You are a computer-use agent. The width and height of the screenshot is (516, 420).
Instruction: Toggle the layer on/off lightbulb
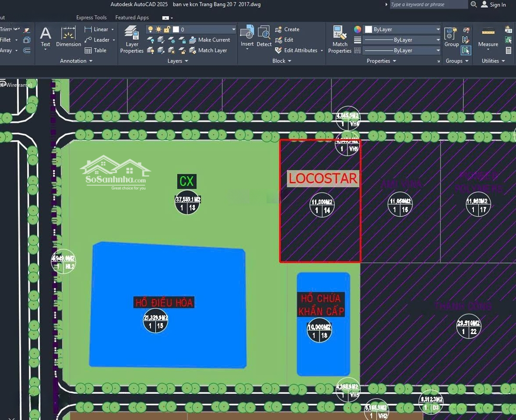click(x=150, y=30)
